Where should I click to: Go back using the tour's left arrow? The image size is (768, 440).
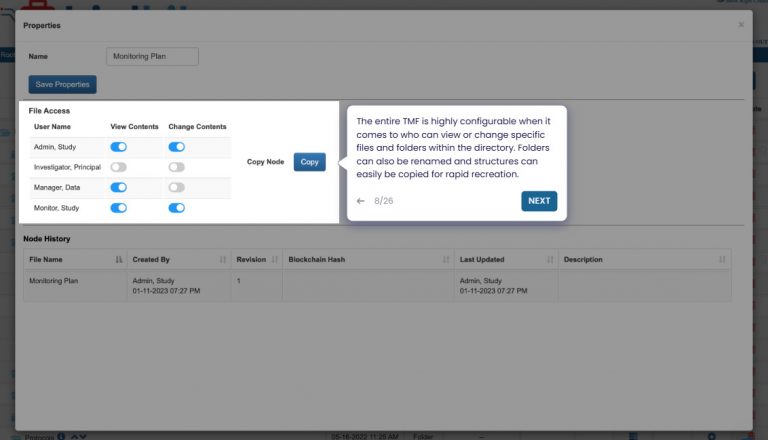point(361,201)
